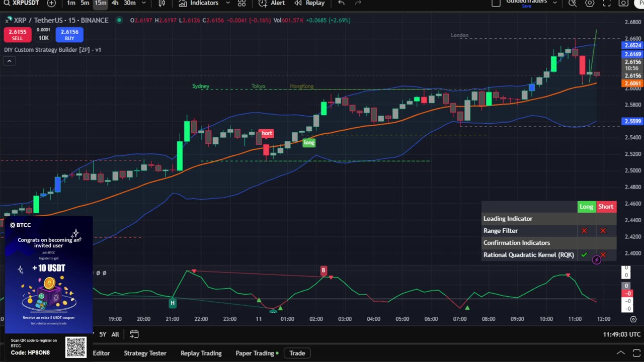Edit the 10K order quantity field
This screenshot has width=644, height=362.
44,38
